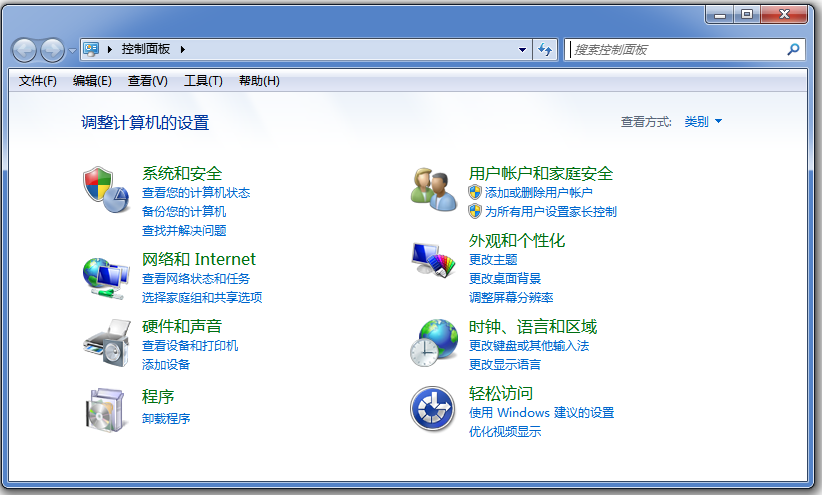Click 备份您的计算机 link

[184, 211]
